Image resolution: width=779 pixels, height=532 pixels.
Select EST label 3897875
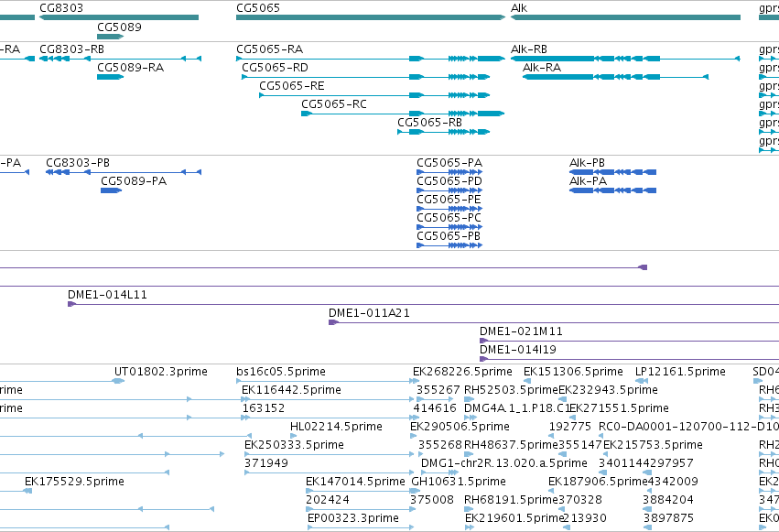668,518
